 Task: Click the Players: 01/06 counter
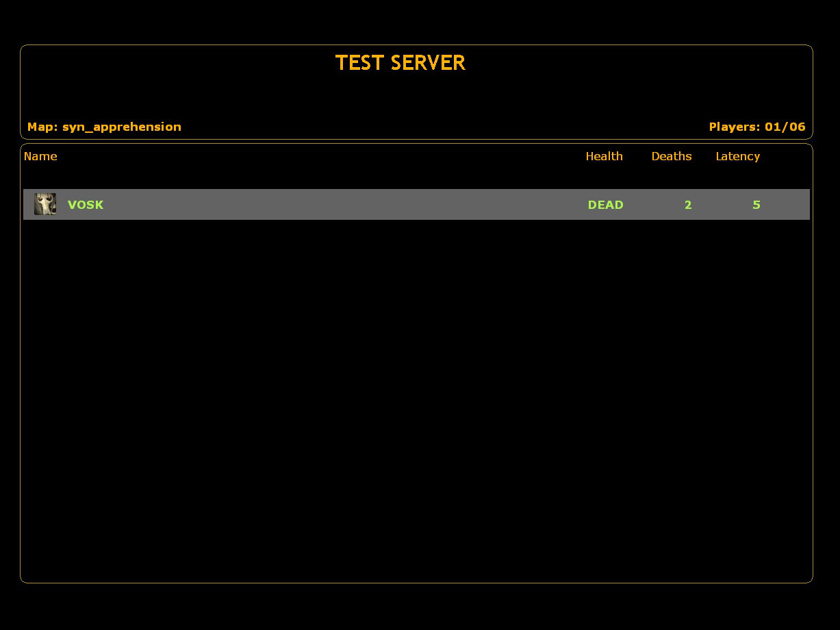tap(757, 127)
